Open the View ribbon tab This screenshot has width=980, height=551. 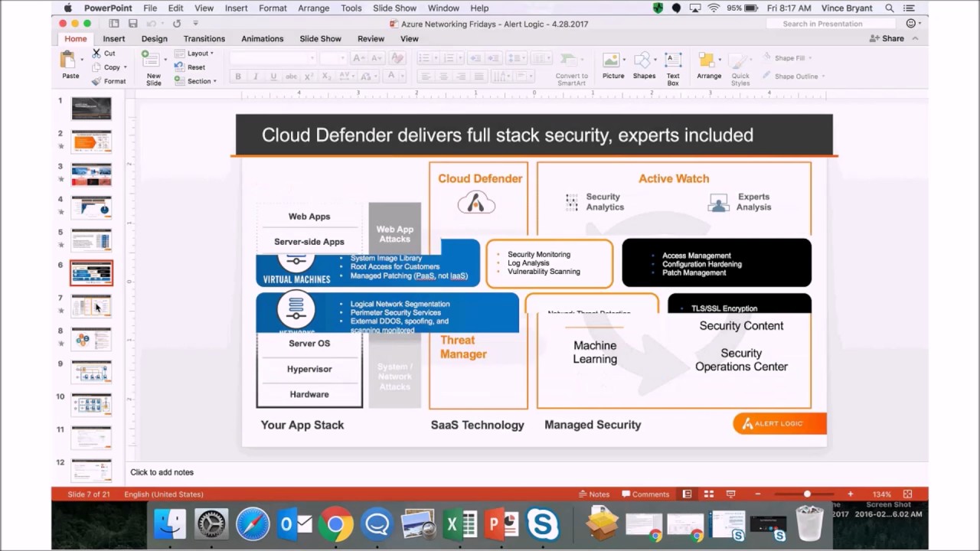click(x=410, y=38)
